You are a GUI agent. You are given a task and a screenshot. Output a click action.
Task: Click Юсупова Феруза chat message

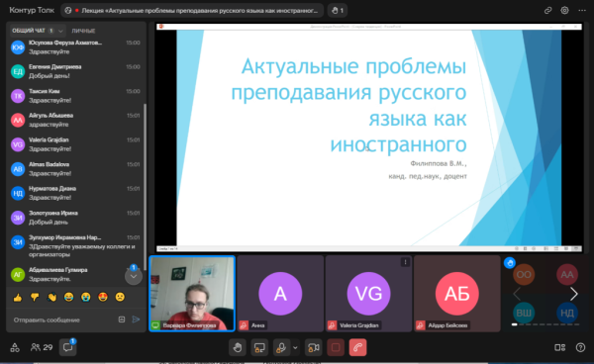click(x=76, y=46)
